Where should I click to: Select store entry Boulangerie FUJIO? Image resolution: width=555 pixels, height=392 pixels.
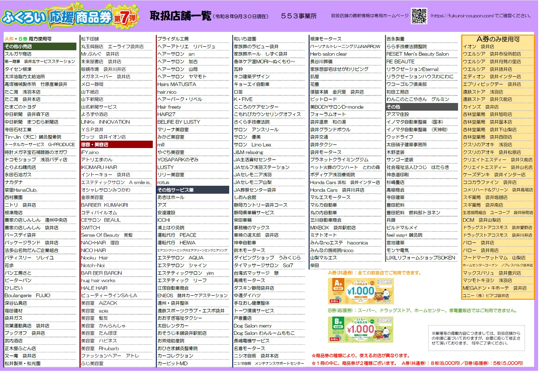pyautogui.click(x=27, y=296)
